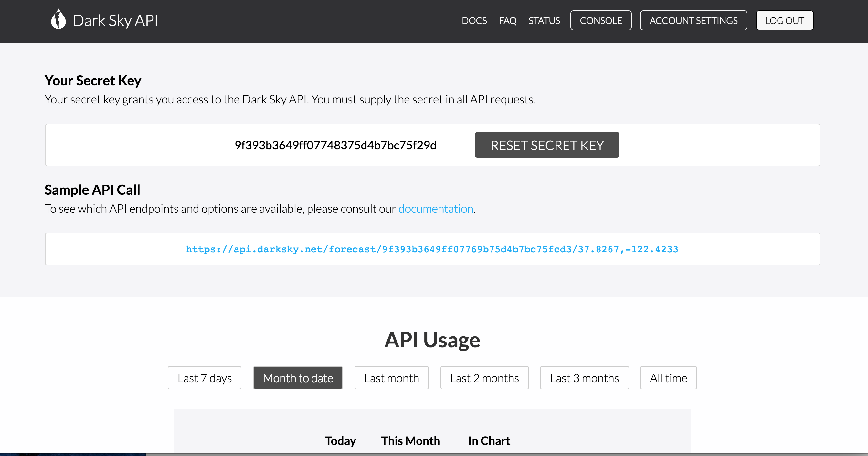The height and width of the screenshot is (456, 868).
Task: Open the CONSOLE button
Action: (x=600, y=21)
